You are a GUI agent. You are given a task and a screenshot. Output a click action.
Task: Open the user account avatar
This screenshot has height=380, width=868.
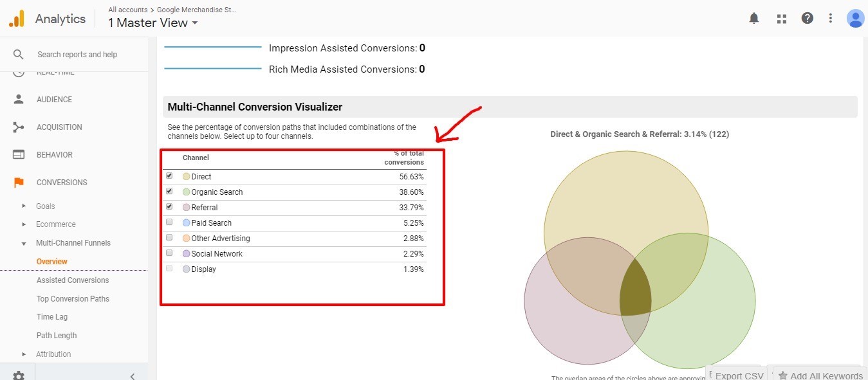point(855,19)
